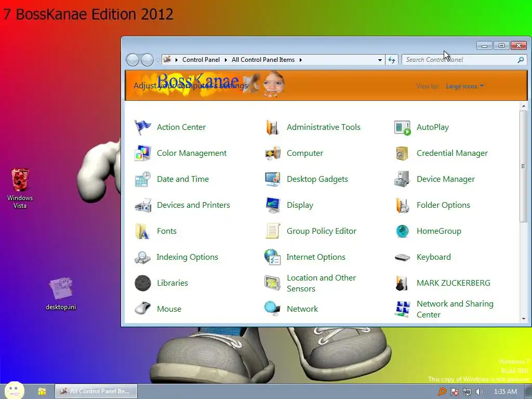Expand the root arrow before Control Panel breadcrumb
Viewport: 532px width, 399px height.
tap(177, 60)
